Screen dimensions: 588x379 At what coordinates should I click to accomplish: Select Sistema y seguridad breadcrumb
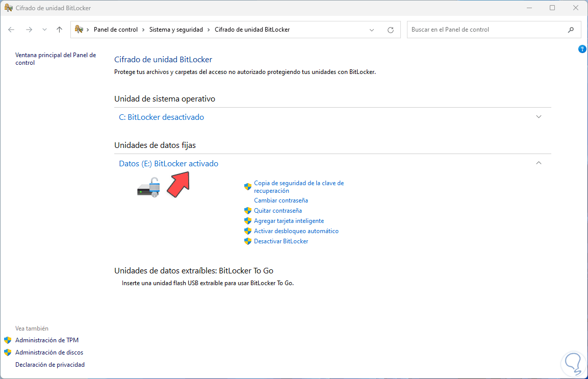(176, 30)
